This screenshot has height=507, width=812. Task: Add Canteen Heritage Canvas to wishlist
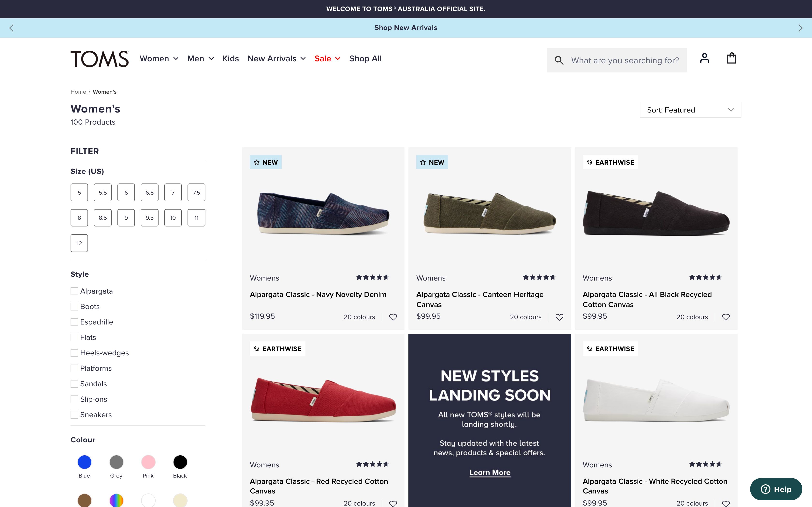pos(559,317)
